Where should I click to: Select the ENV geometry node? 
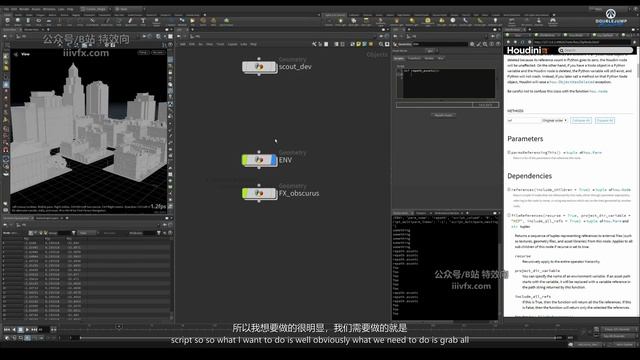[x=259, y=160]
